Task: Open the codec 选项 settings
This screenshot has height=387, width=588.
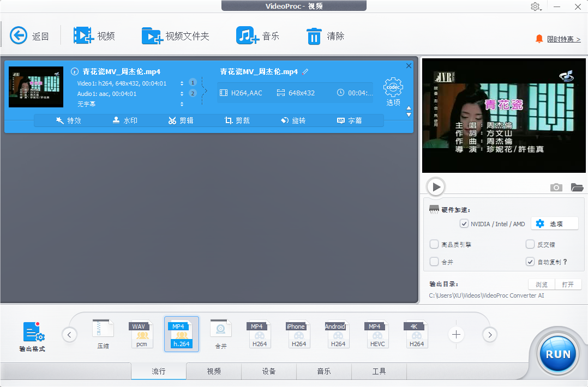Action: coord(393,89)
